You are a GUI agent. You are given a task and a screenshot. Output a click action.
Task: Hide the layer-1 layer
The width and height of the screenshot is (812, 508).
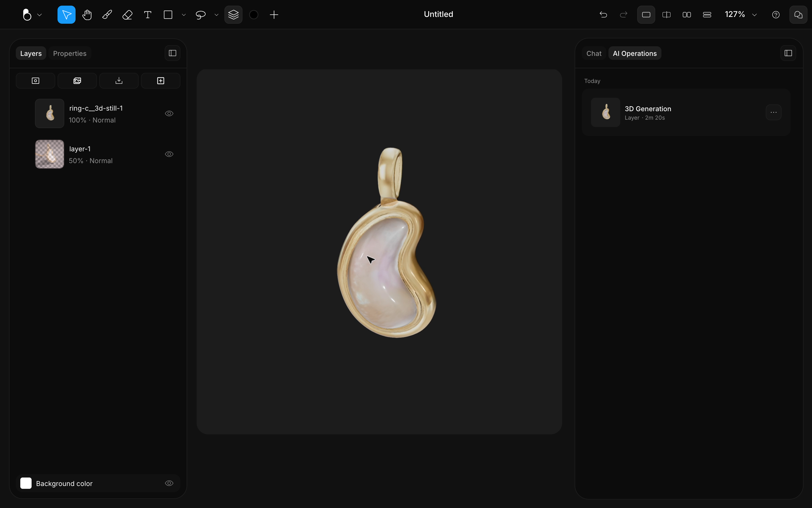169,154
